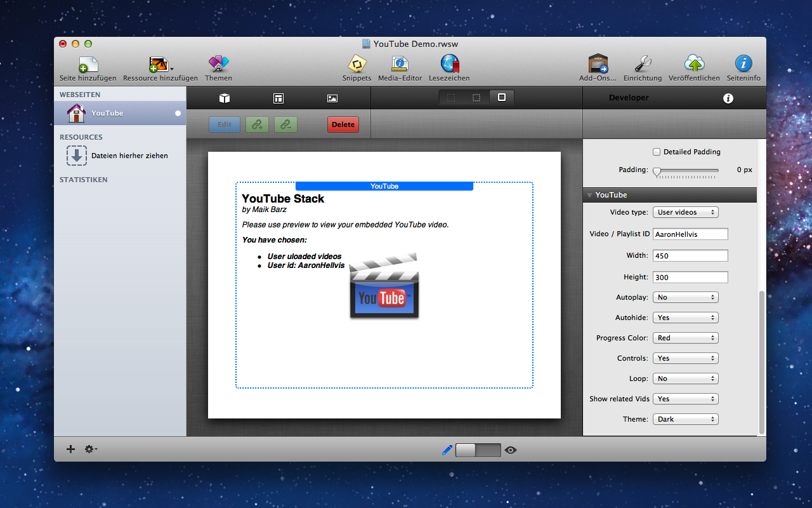Open the Autoplay dropdown
812x508 pixels.
click(x=685, y=297)
